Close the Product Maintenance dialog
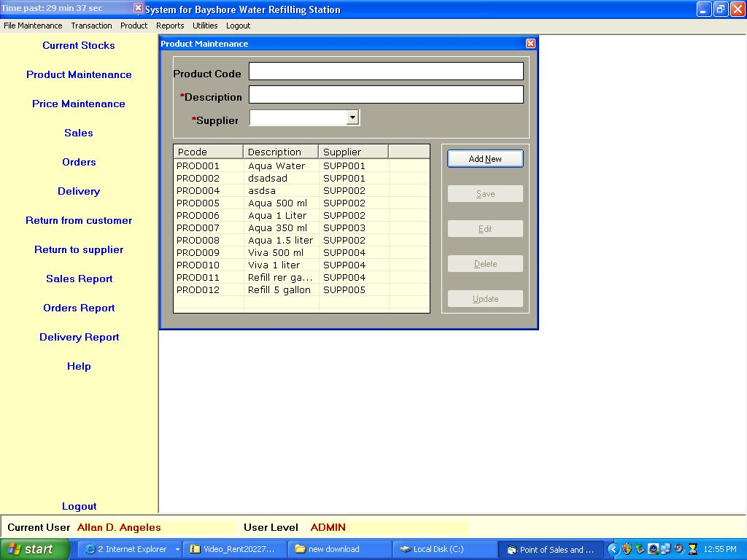Screen dimensions: 747x560 [530, 44]
